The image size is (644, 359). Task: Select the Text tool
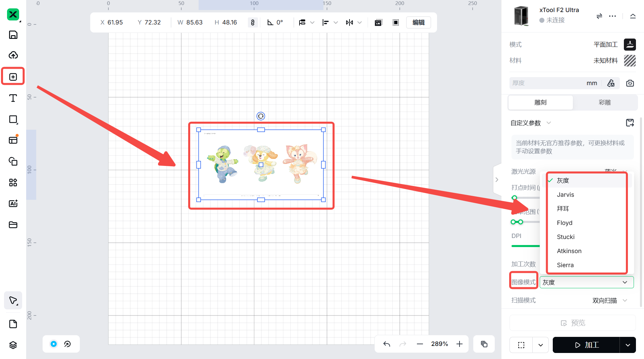pos(13,98)
